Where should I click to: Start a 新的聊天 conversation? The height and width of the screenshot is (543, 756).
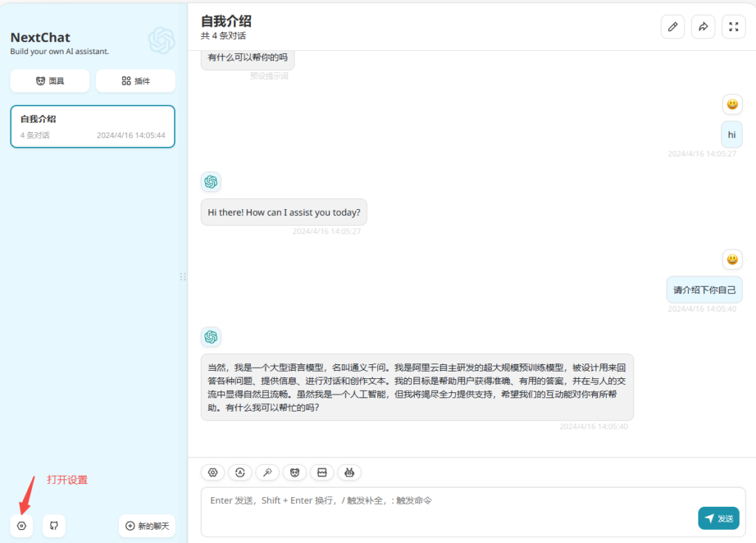click(x=146, y=525)
